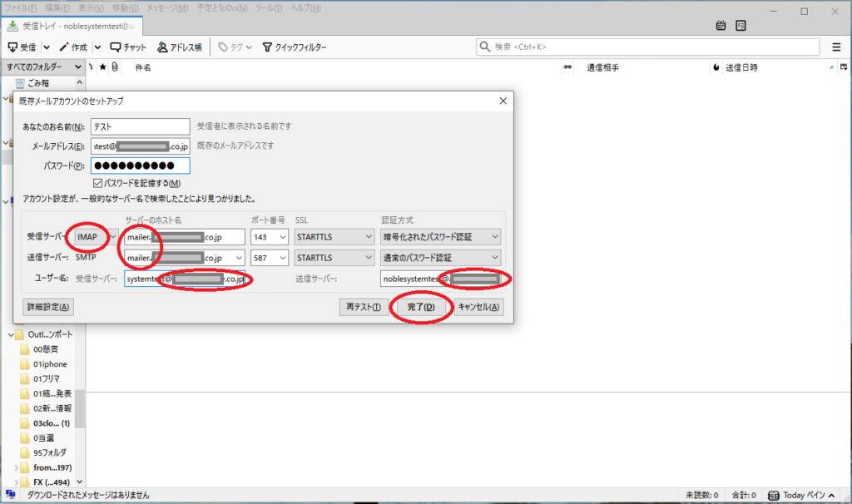The image size is (852, 504).
Task: Collapse the Outl...ンポート folder tree
Action: 9,334
